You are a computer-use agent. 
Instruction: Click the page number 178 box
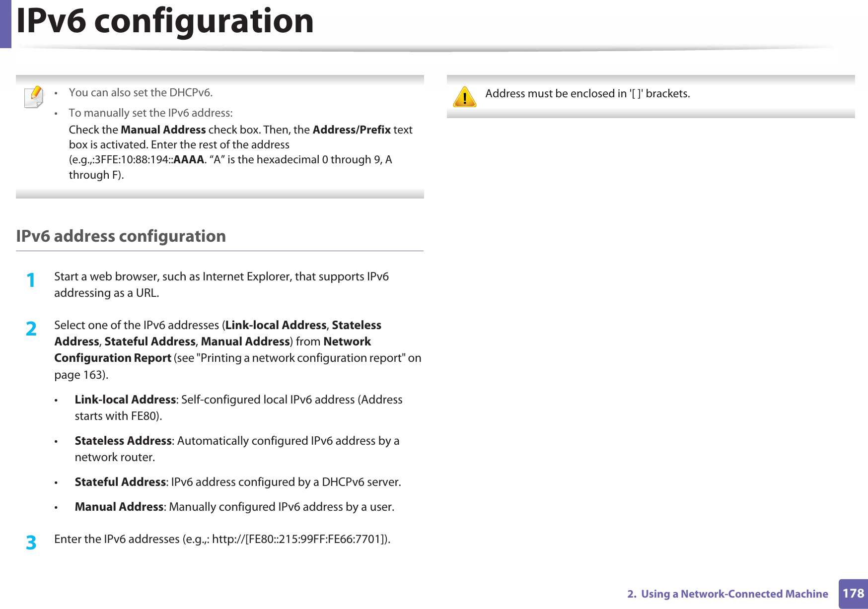[853, 594]
